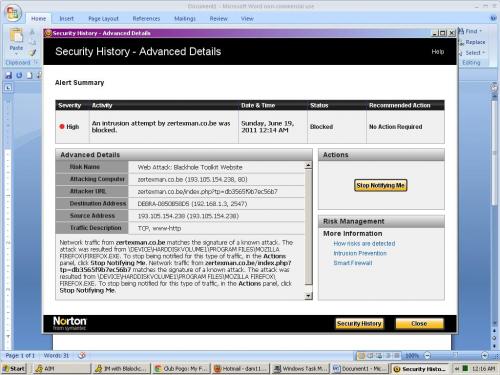Open the Paste dropdown arrow below the Paste icon
500x375 pixels.
[16, 53]
